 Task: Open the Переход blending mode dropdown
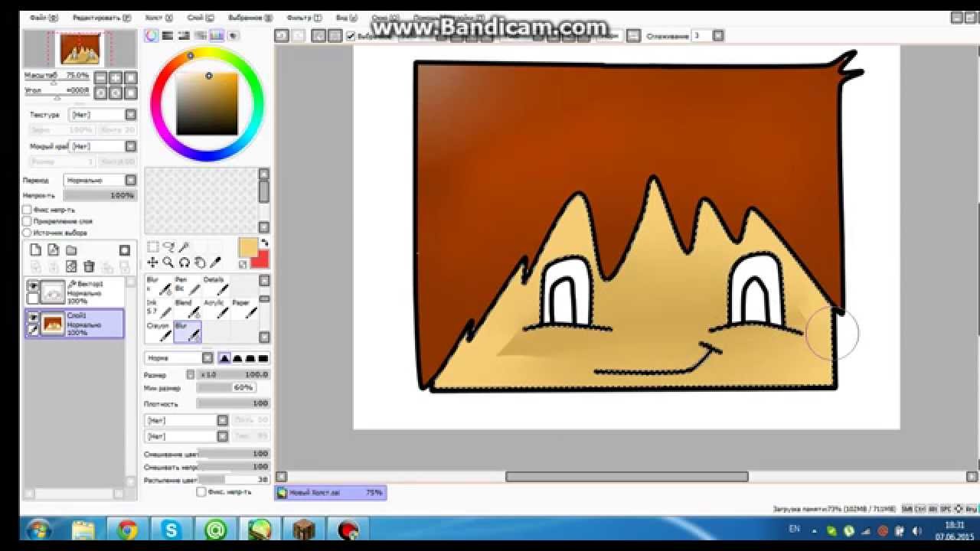100,180
